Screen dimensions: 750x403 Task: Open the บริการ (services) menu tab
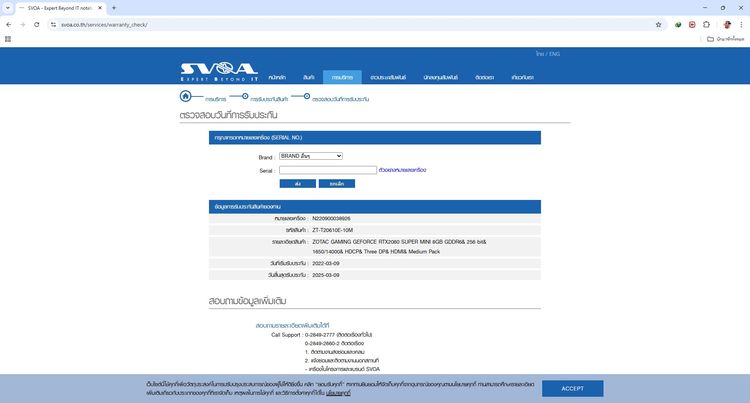pyautogui.click(x=342, y=77)
